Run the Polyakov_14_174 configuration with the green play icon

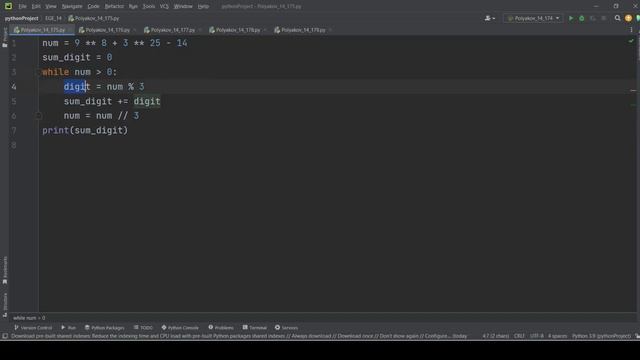[x=571, y=18]
